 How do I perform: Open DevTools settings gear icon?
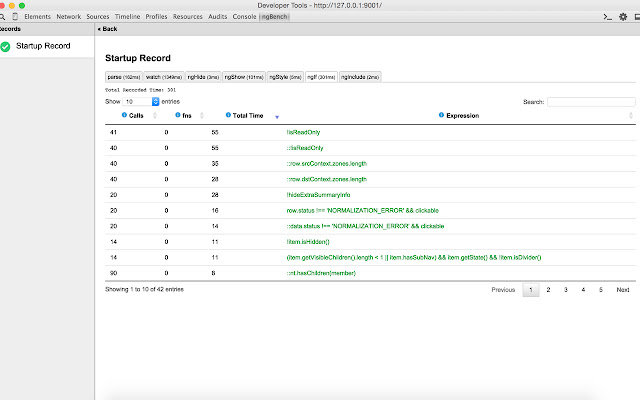click(623, 17)
